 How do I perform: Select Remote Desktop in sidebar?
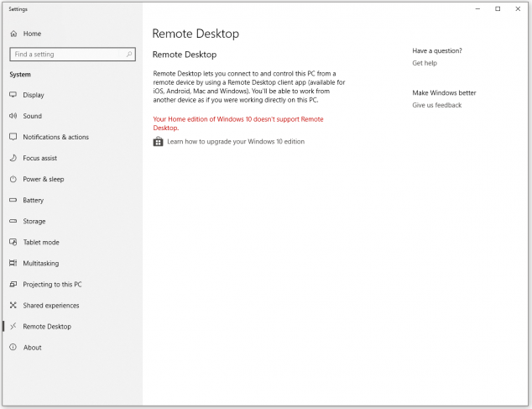(47, 327)
